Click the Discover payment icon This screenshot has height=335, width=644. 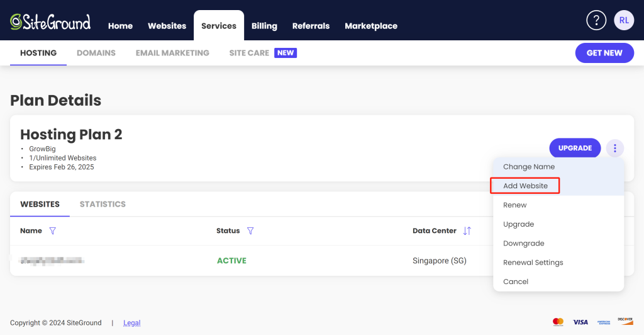625,321
